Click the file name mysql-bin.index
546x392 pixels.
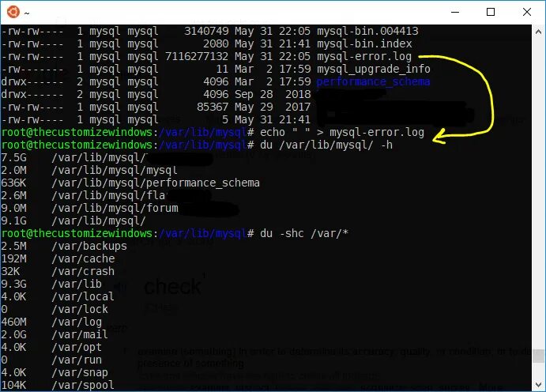[364, 43]
